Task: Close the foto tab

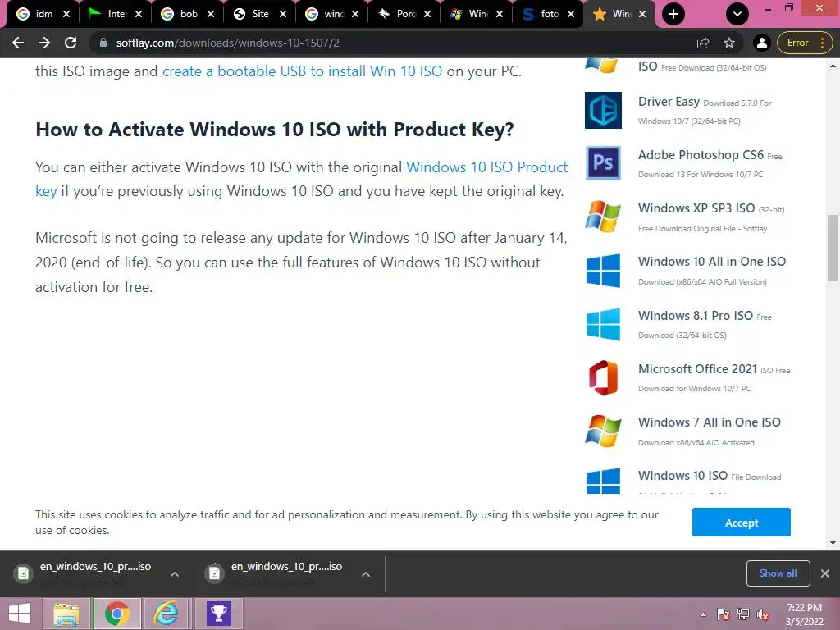Action: click(571, 14)
